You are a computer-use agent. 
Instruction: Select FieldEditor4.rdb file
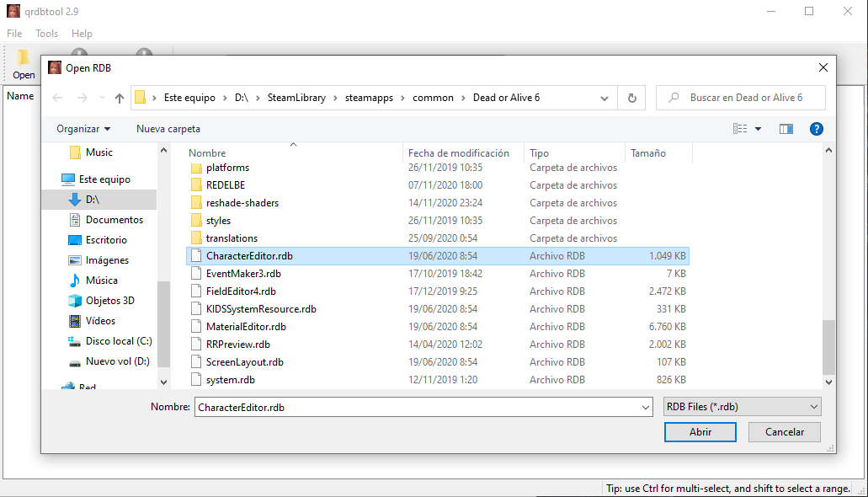[x=437, y=291]
